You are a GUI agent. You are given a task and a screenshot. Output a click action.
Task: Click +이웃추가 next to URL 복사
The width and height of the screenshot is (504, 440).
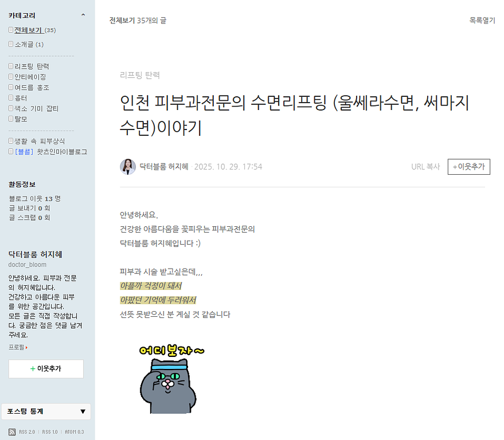468,167
